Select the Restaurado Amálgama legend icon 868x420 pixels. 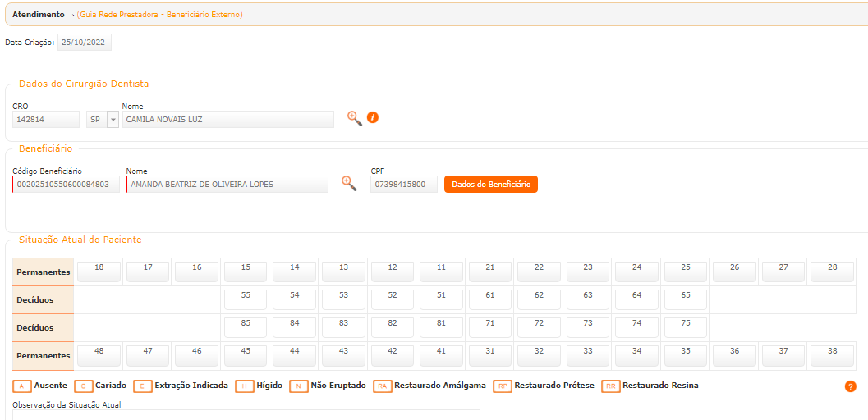(x=382, y=386)
